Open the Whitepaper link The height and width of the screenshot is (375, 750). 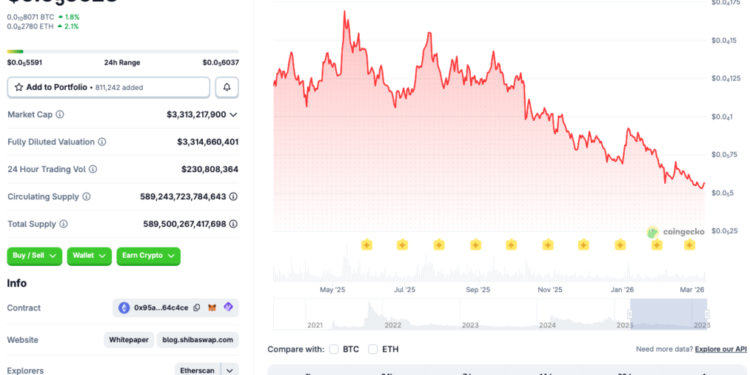[x=129, y=340]
